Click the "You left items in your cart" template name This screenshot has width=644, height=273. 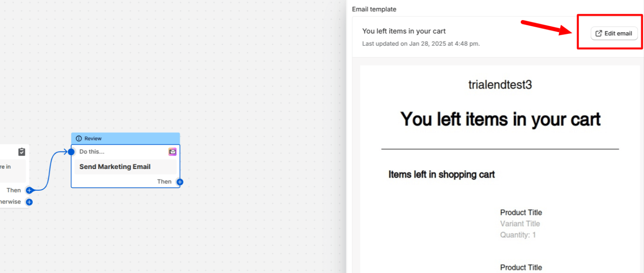click(404, 31)
